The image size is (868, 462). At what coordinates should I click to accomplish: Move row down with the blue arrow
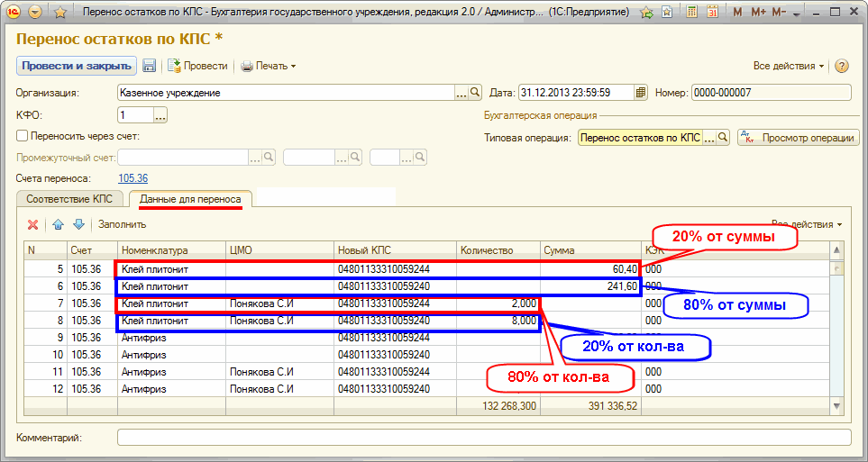(78, 224)
